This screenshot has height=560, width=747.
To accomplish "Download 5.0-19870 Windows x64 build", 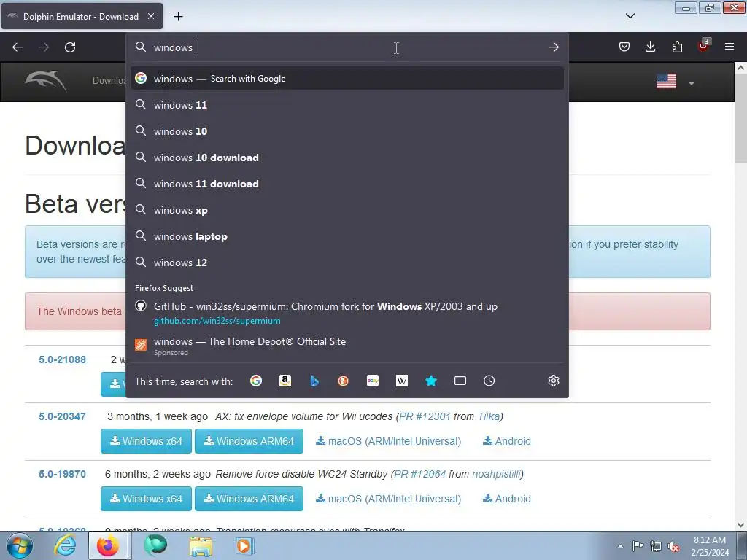I will [146, 499].
